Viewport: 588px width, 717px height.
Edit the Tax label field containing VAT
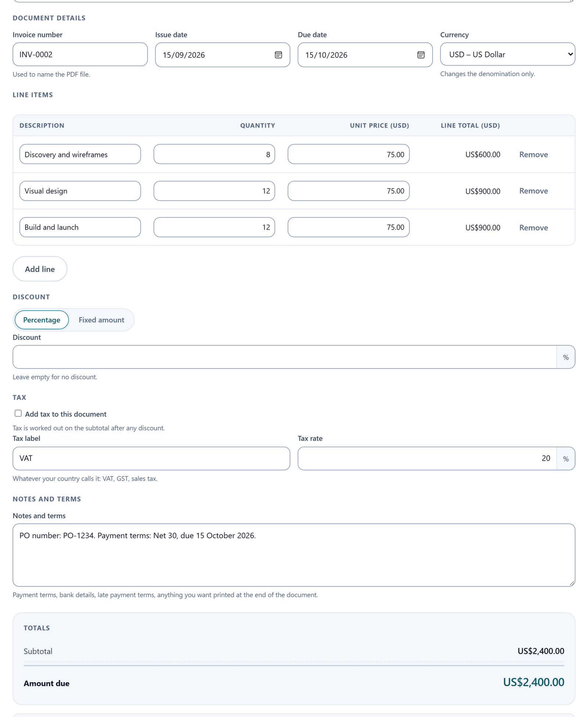[x=151, y=459]
